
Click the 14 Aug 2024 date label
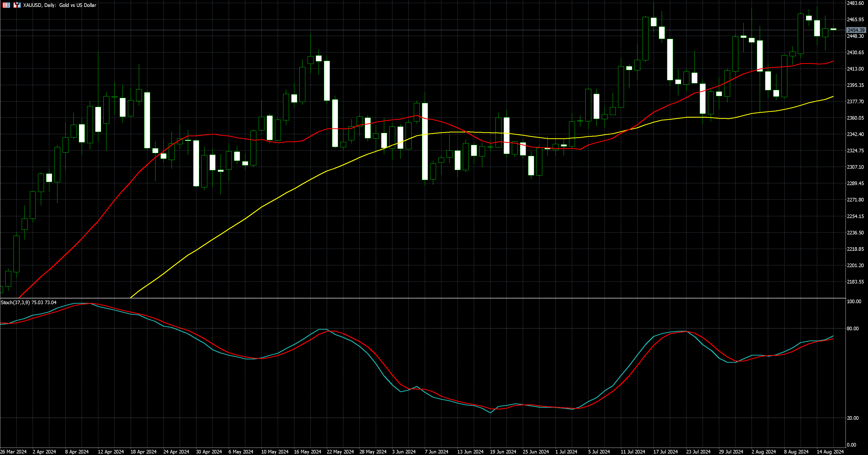[830, 452]
